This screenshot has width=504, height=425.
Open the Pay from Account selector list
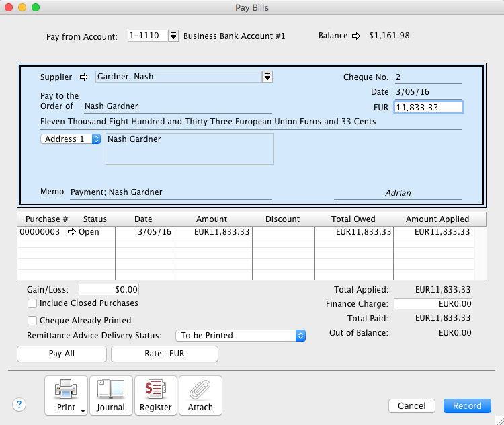click(x=173, y=36)
